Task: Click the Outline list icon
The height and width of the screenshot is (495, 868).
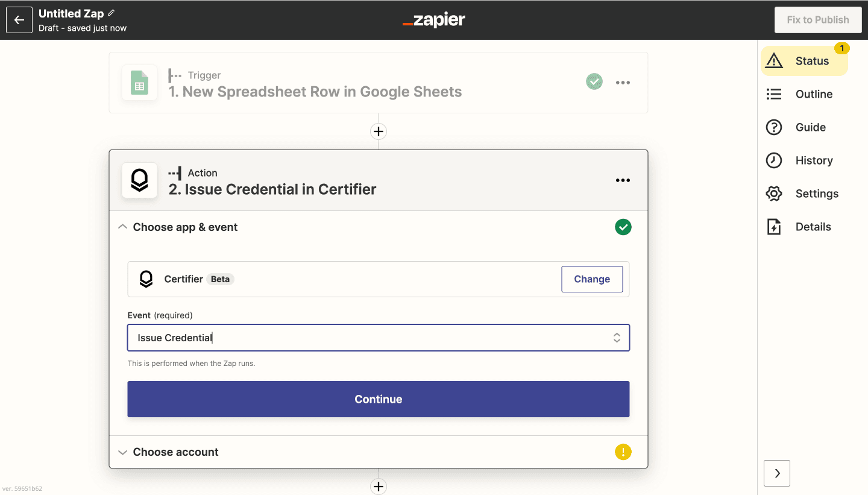Action: point(774,94)
